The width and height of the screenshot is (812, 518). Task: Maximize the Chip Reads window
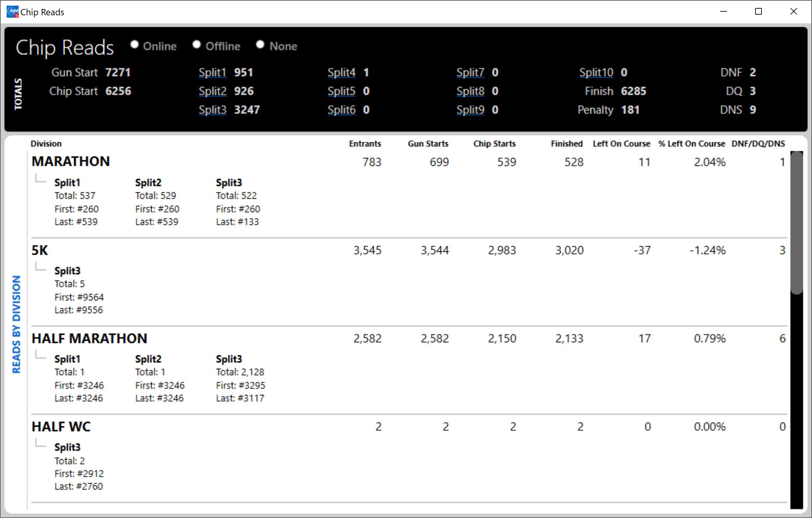758,11
